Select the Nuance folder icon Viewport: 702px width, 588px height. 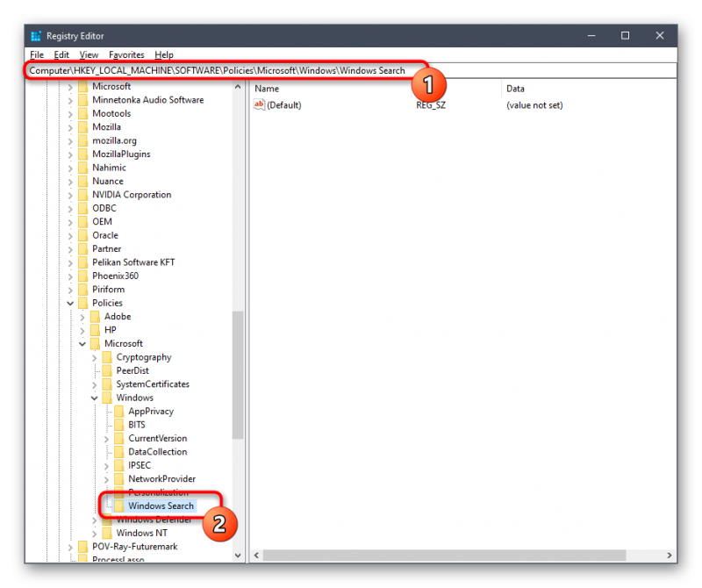click(82, 181)
